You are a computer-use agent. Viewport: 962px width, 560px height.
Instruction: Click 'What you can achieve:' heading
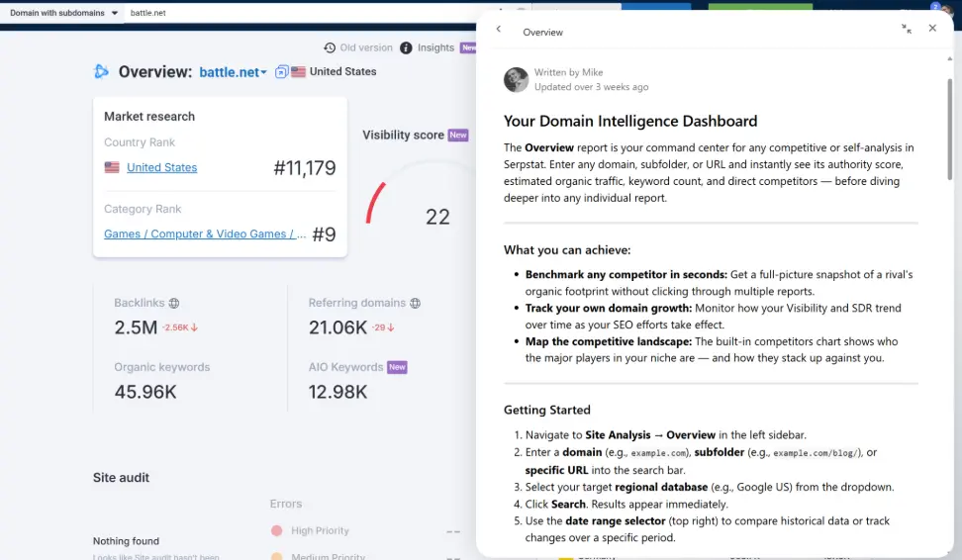pyautogui.click(x=567, y=250)
